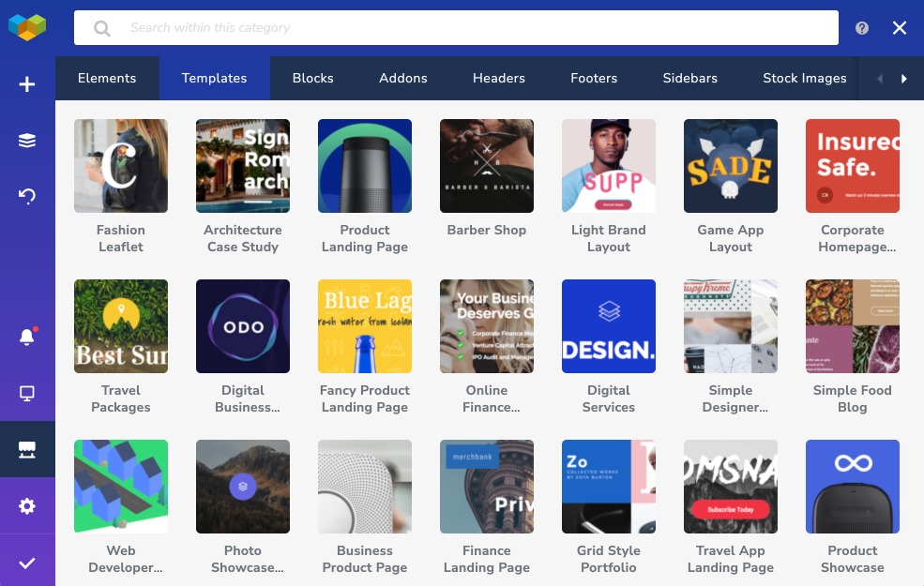Select the Digital Services template thumbnail

tap(609, 326)
